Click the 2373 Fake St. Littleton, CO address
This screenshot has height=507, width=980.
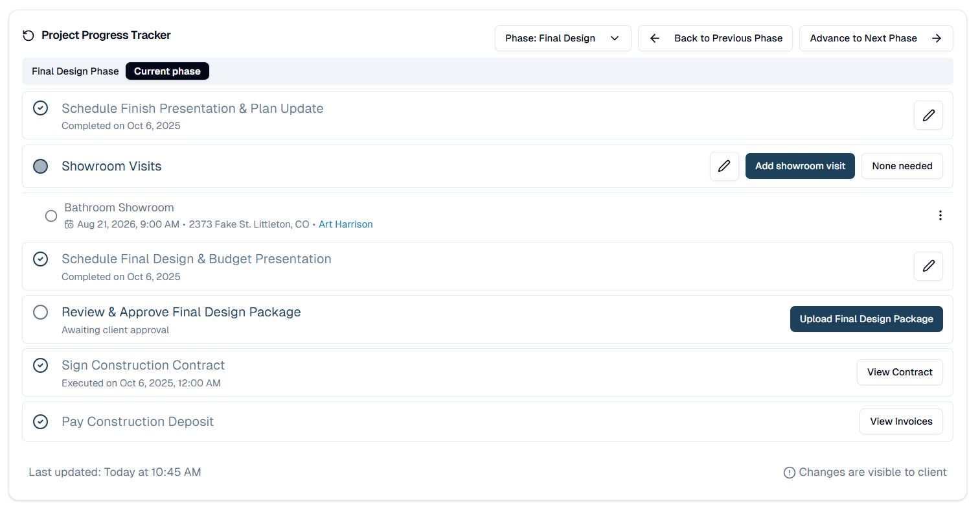pyautogui.click(x=249, y=224)
